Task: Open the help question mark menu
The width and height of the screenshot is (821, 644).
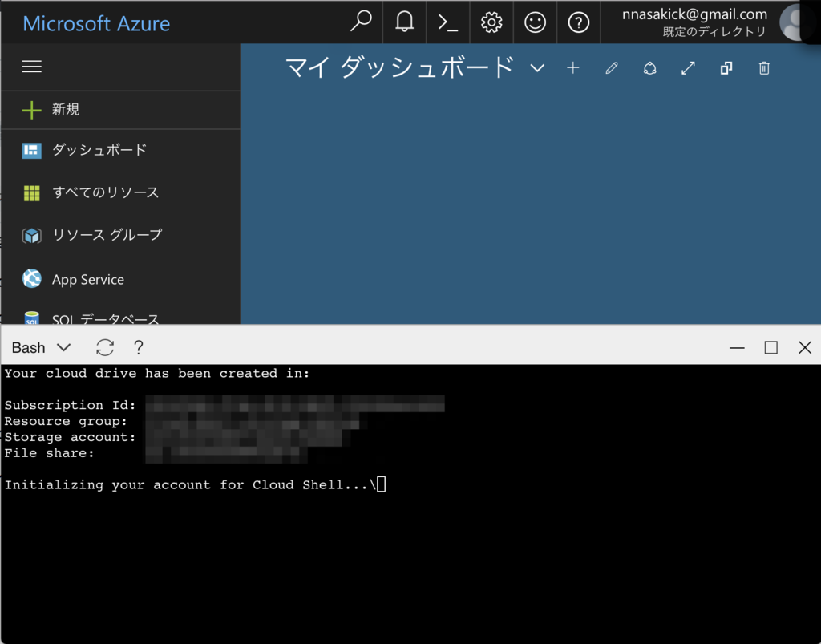Action: click(578, 22)
